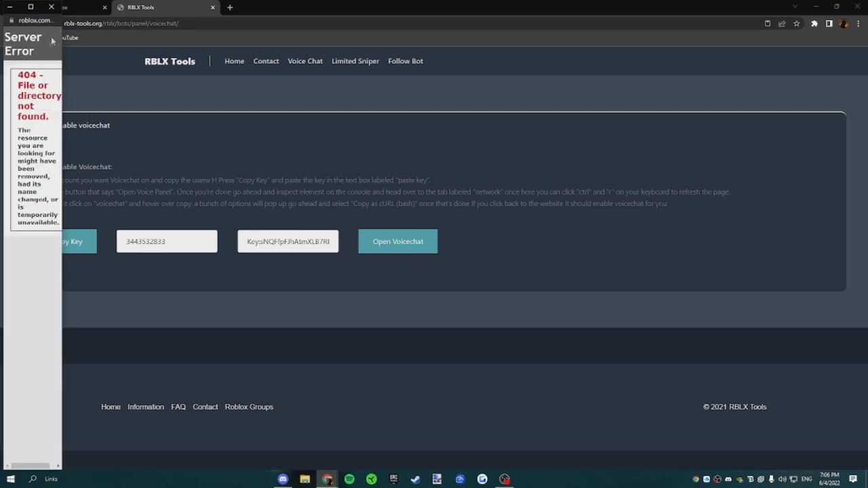Switch to Chrome on the taskbar
Viewport: 868px width, 488px height.
click(328, 479)
